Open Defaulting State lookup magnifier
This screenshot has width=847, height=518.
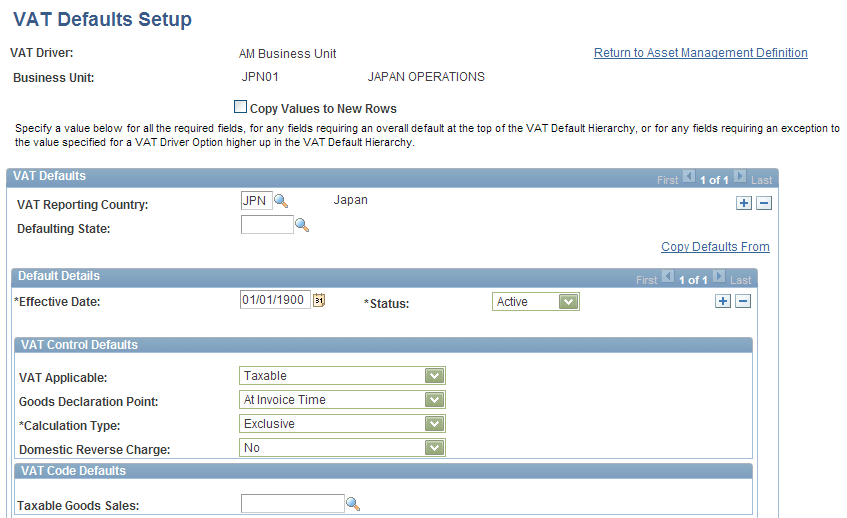point(302,225)
